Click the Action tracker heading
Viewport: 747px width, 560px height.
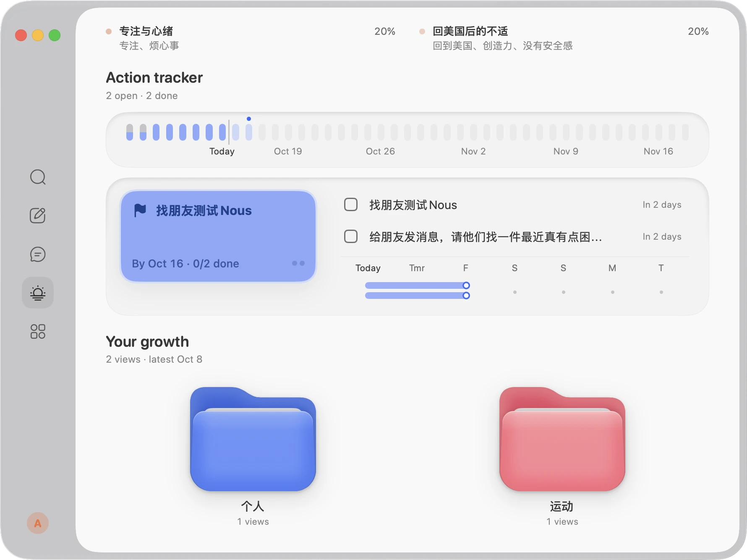point(154,78)
